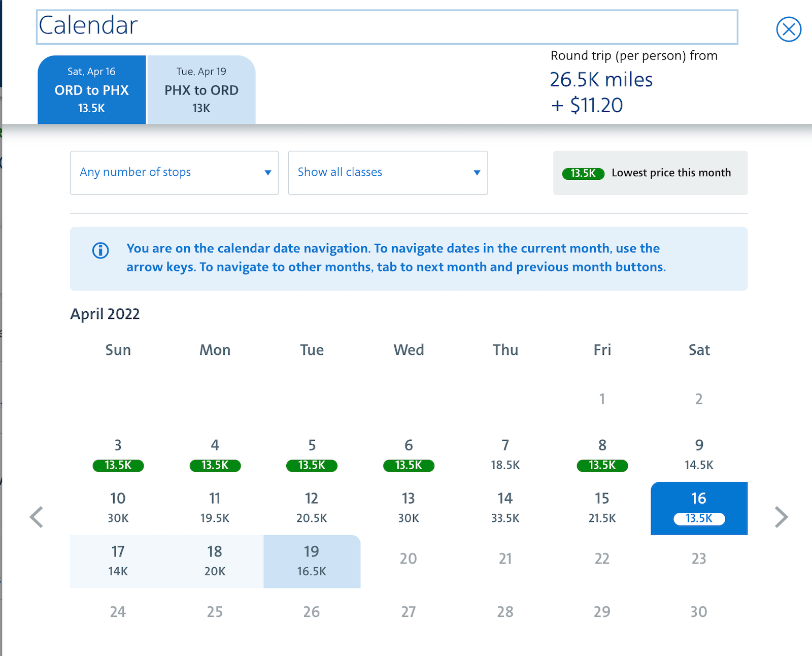Select the highlighted April 16 date
The width and height of the screenshot is (812, 656).
[699, 508]
